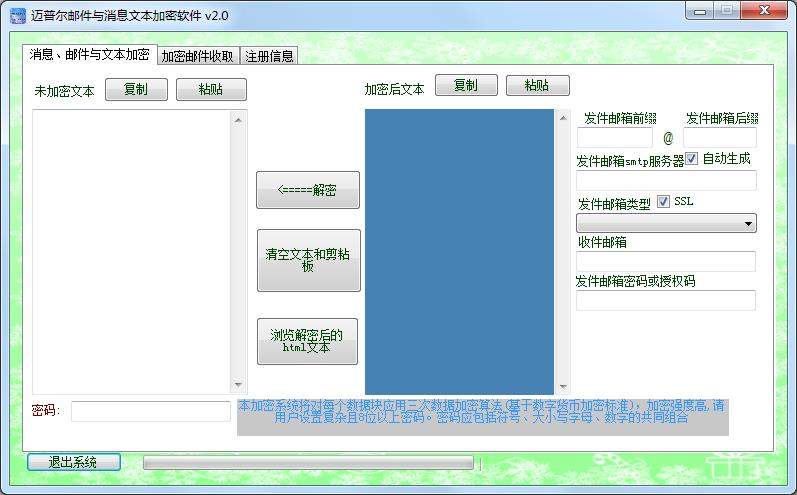Select the 消息、邮件与文本加密 tab
The image size is (797, 495).
89,54
